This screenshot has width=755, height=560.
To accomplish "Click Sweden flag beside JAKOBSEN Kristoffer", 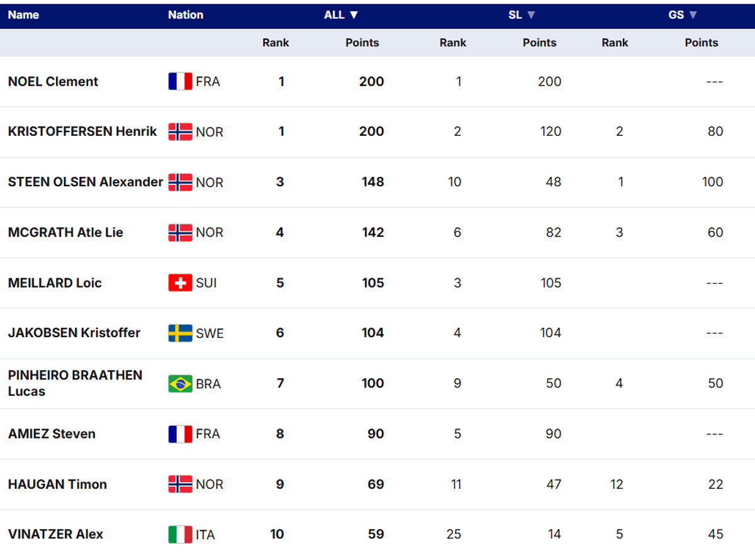I will pyautogui.click(x=180, y=333).
